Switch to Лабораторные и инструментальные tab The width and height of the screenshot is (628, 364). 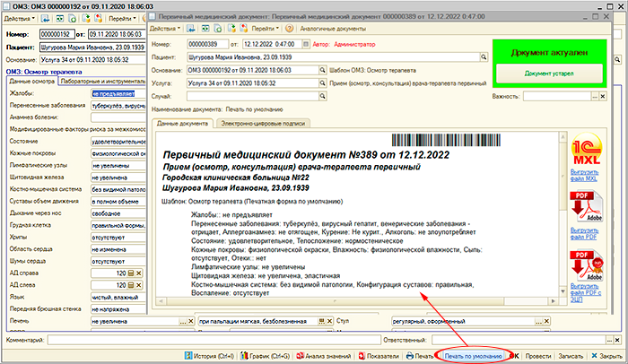[x=101, y=82]
